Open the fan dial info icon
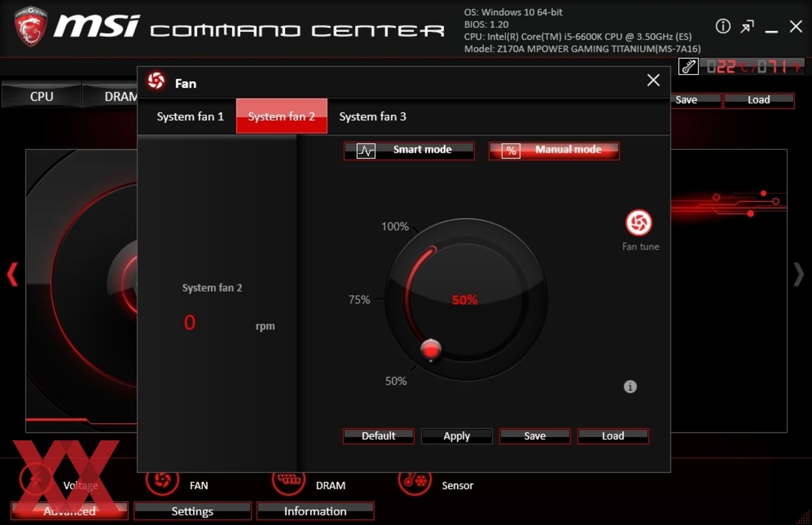Image resolution: width=812 pixels, height=525 pixels. click(630, 387)
